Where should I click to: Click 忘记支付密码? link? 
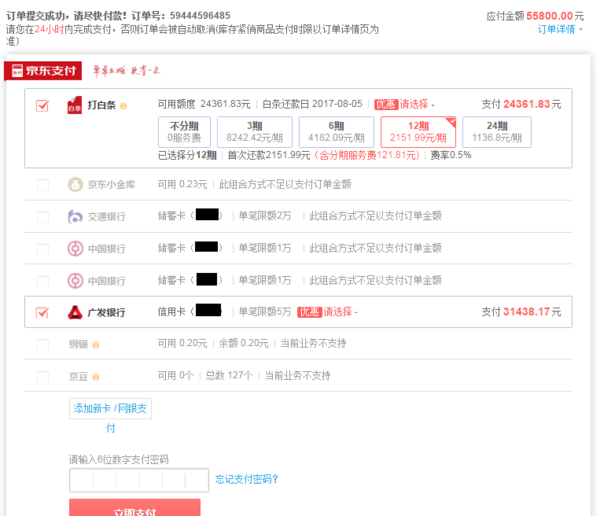[246, 479]
